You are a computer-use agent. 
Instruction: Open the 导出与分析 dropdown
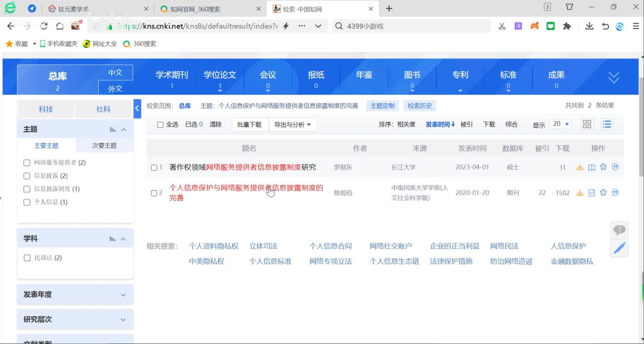(292, 125)
